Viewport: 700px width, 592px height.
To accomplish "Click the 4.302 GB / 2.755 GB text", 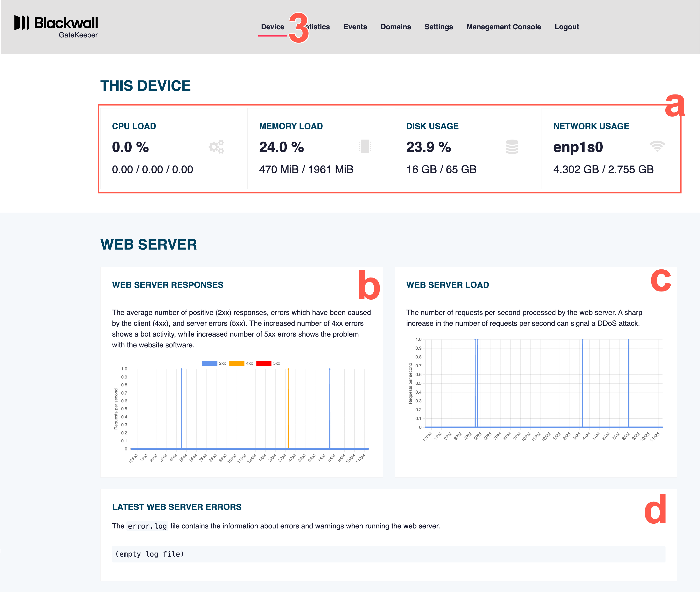I will (604, 170).
